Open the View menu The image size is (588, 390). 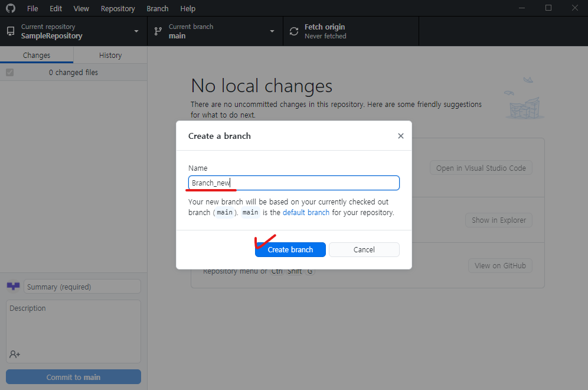click(x=81, y=8)
